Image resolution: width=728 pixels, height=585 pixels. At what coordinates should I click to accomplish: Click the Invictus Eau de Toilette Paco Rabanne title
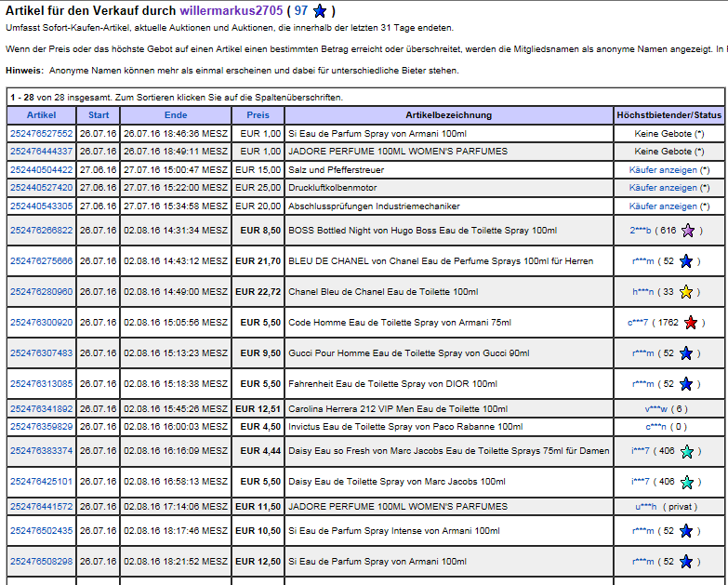point(405,427)
